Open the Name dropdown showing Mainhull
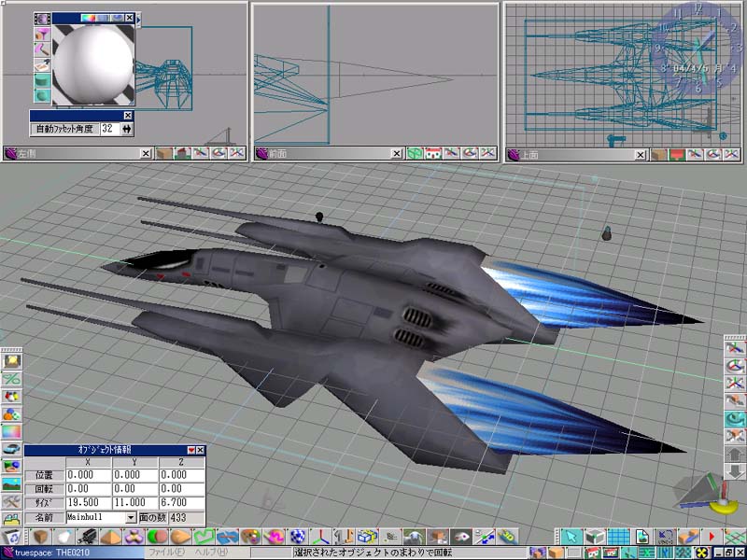The height and width of the screenshot is (560, 747). point(131,516)
